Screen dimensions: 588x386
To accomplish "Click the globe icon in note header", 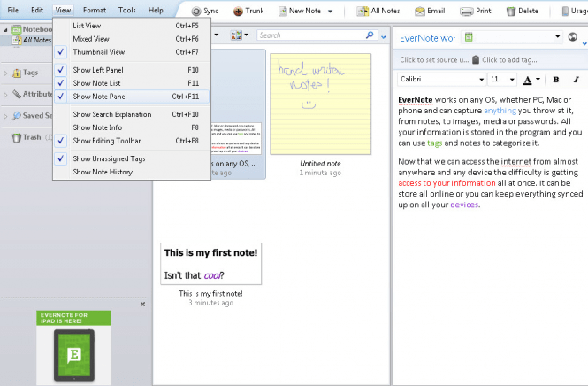I will click(572, 37).
